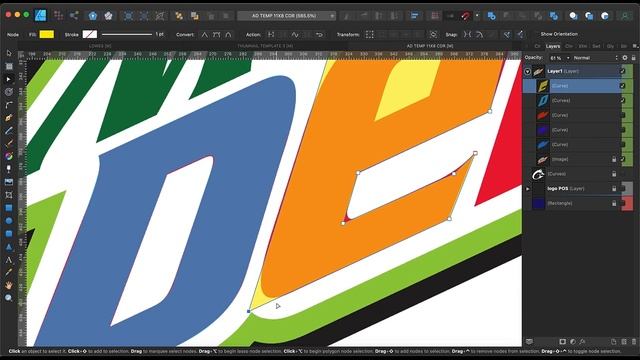Select the Artistic Text tool

pos(9,260)
